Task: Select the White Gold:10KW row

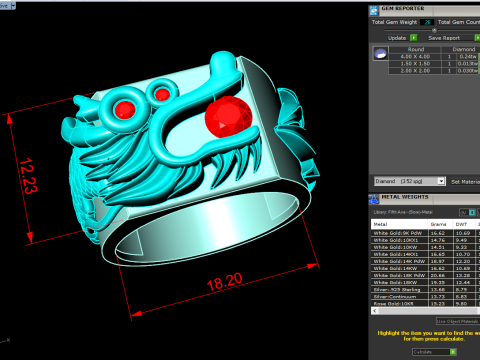Action: click(425, 247)
